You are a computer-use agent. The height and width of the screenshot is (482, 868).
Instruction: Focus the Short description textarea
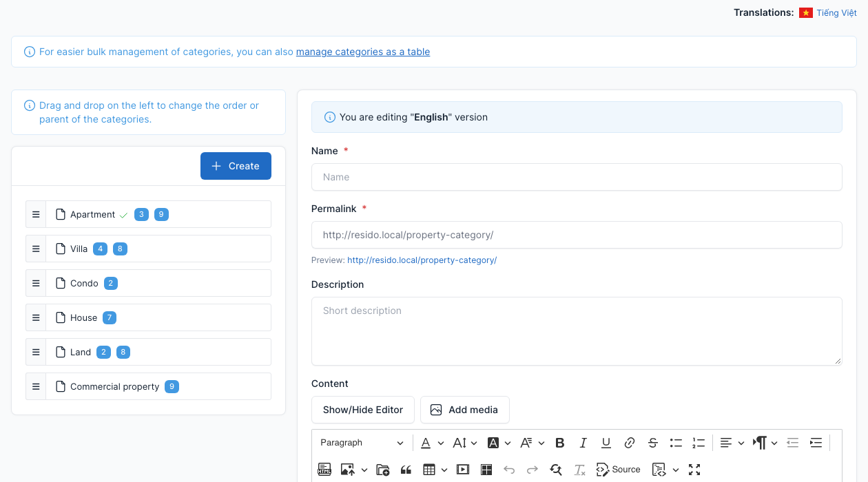coord(577,331)
